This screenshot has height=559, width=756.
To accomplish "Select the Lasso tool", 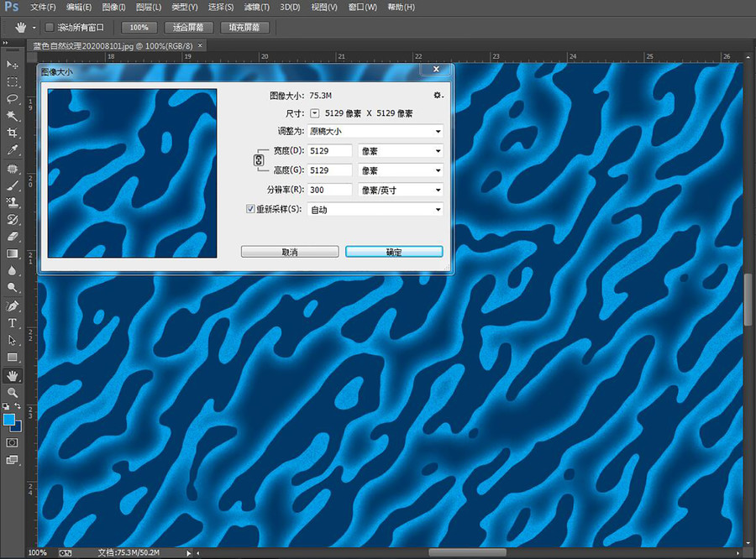I will tap(12, 99).
